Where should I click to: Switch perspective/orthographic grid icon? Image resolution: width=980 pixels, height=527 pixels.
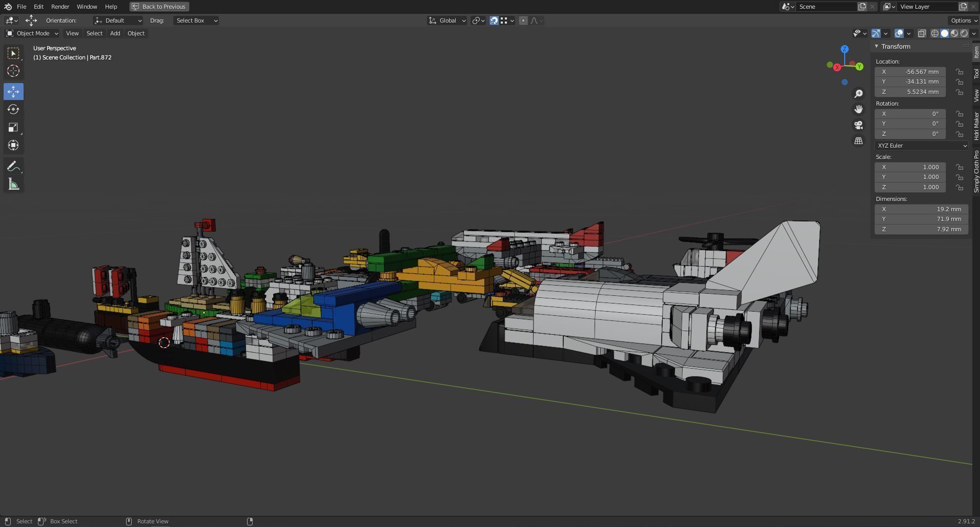[x=859, y=140]
